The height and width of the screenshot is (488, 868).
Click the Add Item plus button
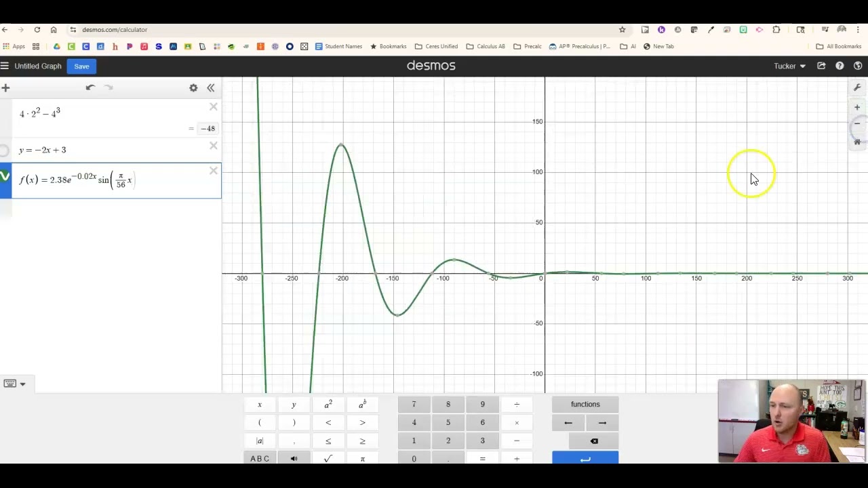[x=5, y=87]
